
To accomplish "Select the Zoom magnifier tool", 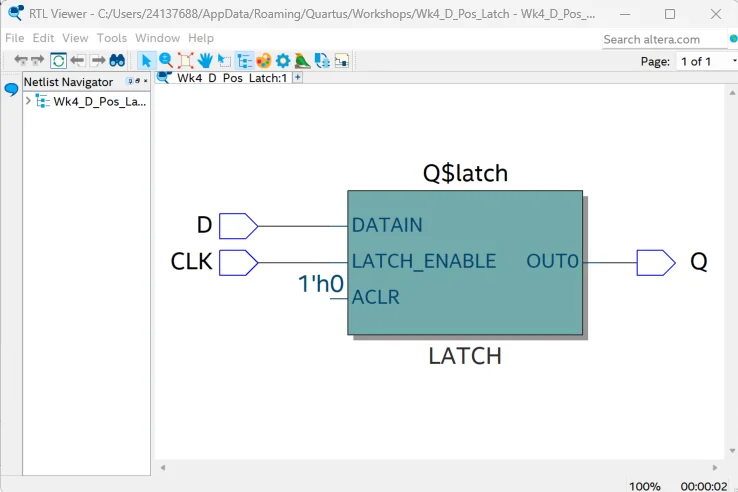I will pos(166,60).
